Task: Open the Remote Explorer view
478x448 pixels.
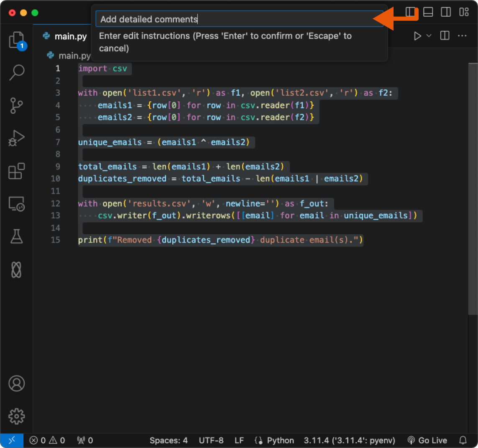Action: pyautogui.click(x=16, y=204)
